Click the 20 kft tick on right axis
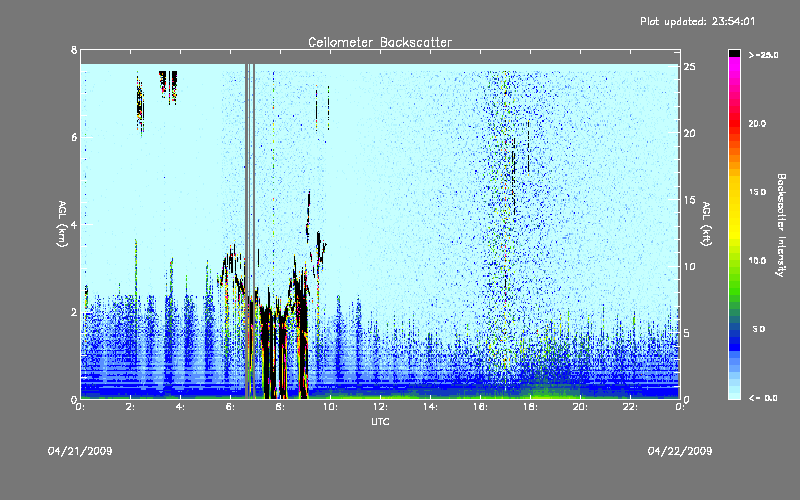Viewport: 800px width, 500px height. [690, 133]
